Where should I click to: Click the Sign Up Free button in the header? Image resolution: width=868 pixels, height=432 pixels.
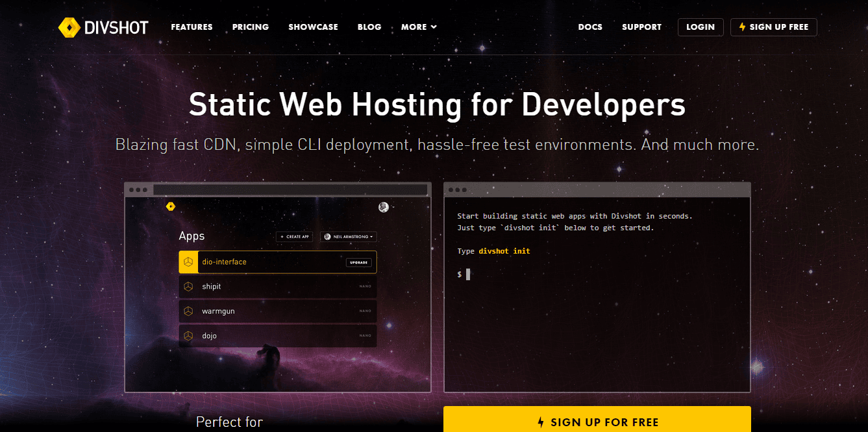[x=774, y=27]
